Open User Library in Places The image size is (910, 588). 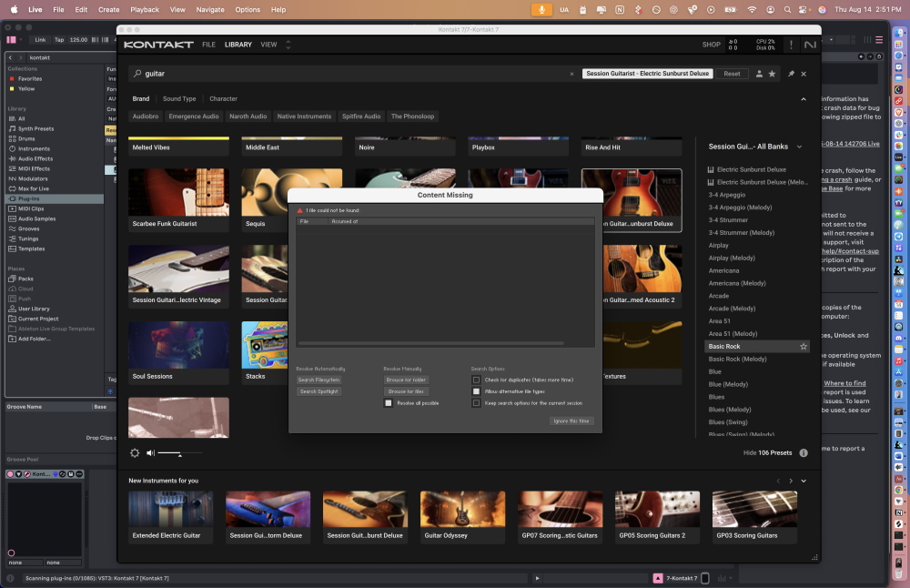[34, 309]
